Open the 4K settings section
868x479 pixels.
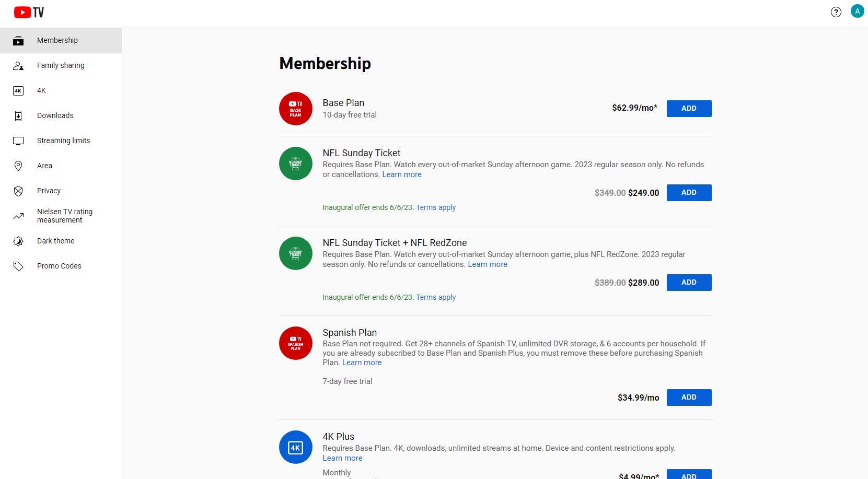tap(61, 91)
